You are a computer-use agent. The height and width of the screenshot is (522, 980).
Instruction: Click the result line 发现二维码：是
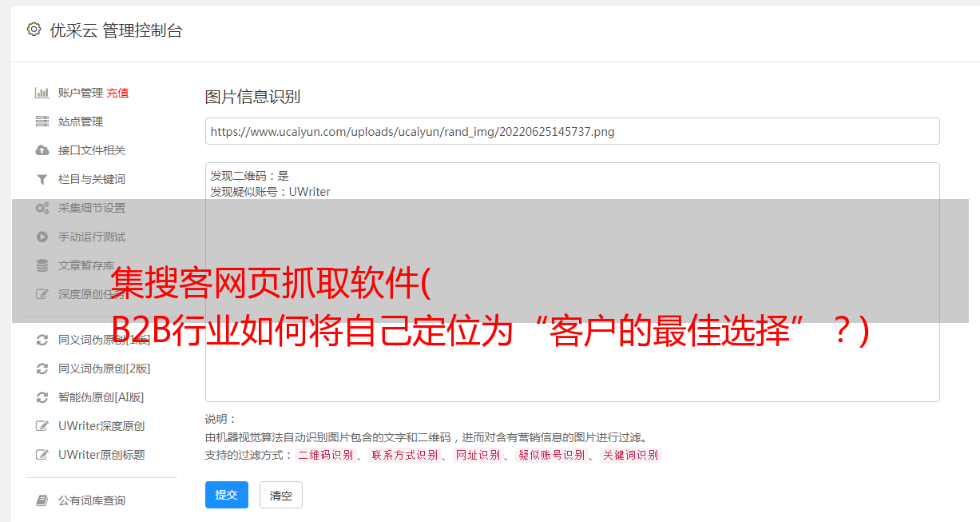pos(250,176)
